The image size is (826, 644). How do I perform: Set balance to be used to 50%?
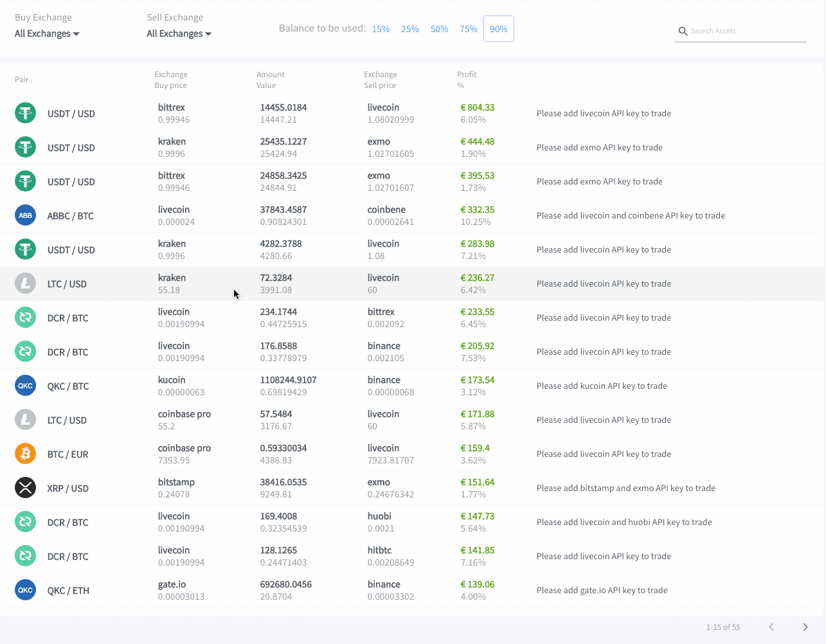pyautogui.click(x=439, y=29)
